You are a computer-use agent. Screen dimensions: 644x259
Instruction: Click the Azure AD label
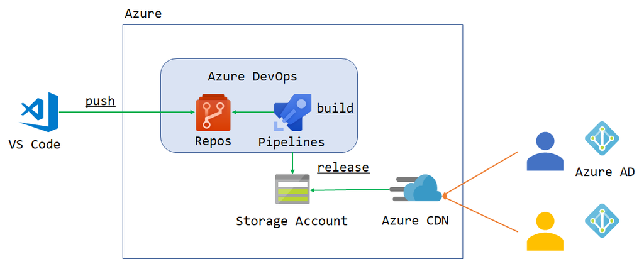[605, 172]
